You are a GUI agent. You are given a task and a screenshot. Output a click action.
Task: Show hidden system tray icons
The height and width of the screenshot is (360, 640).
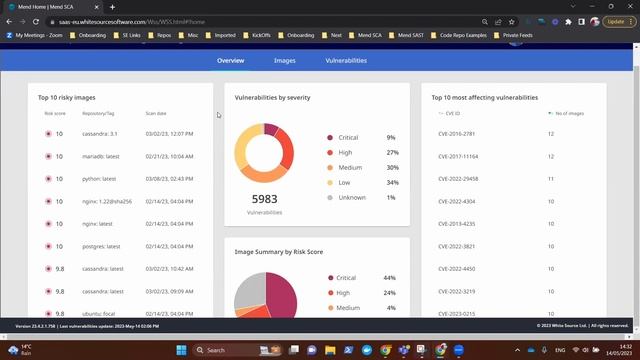[517, 350]
